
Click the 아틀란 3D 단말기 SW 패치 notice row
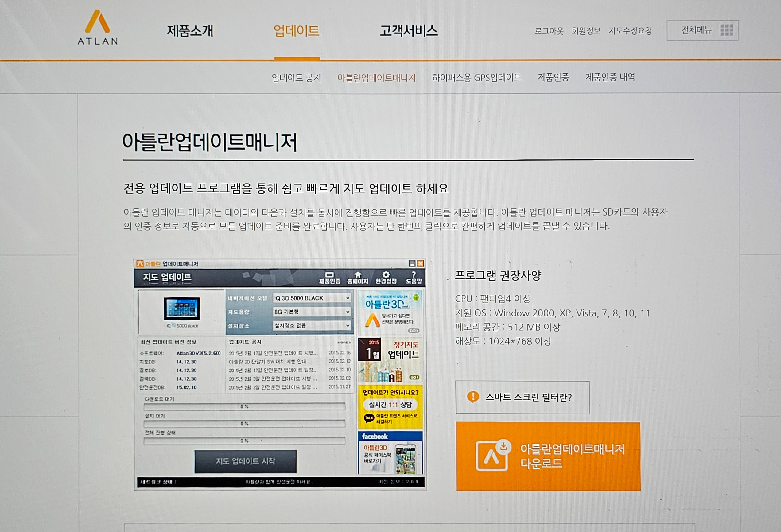pyautogui.click(x=290, y=362)
